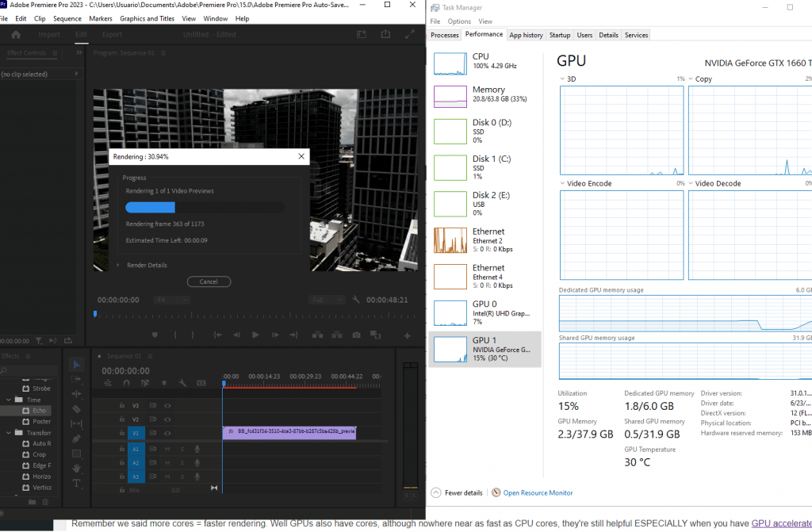The width and height of the screenshot is (812, 532).
Task: Switch to Export workspace tab
Action: (x=113, y=34)
